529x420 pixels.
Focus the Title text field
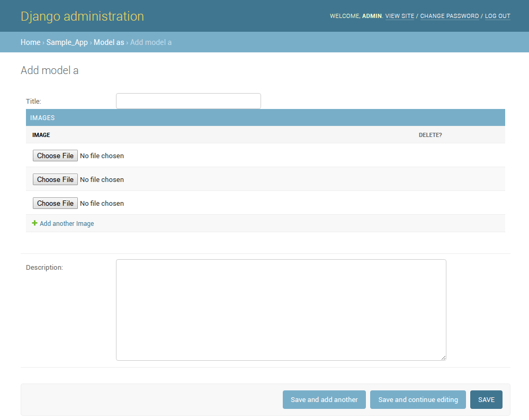(188, 101)
